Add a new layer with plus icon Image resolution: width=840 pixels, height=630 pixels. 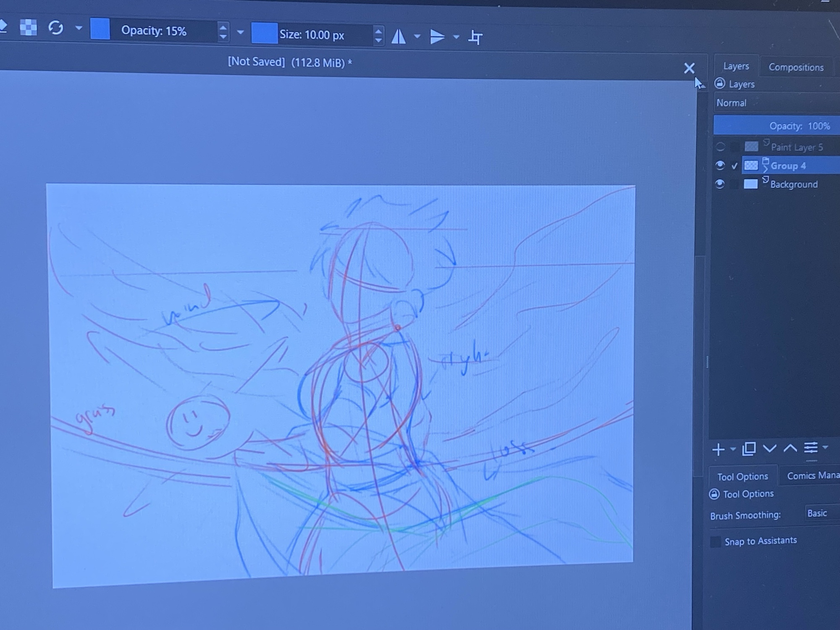pyautogui.click(x=718, y=449)
